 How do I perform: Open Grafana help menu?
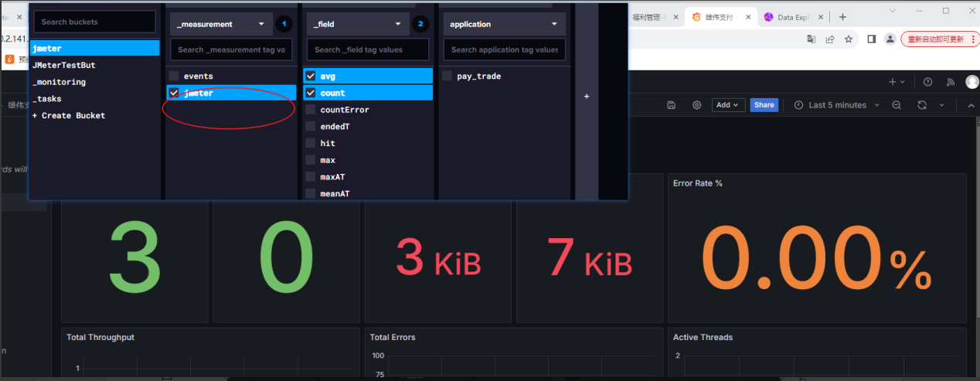coord(928,82)
